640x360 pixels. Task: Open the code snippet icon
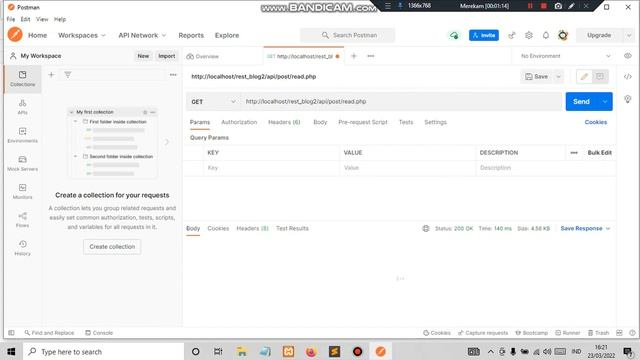628,77
